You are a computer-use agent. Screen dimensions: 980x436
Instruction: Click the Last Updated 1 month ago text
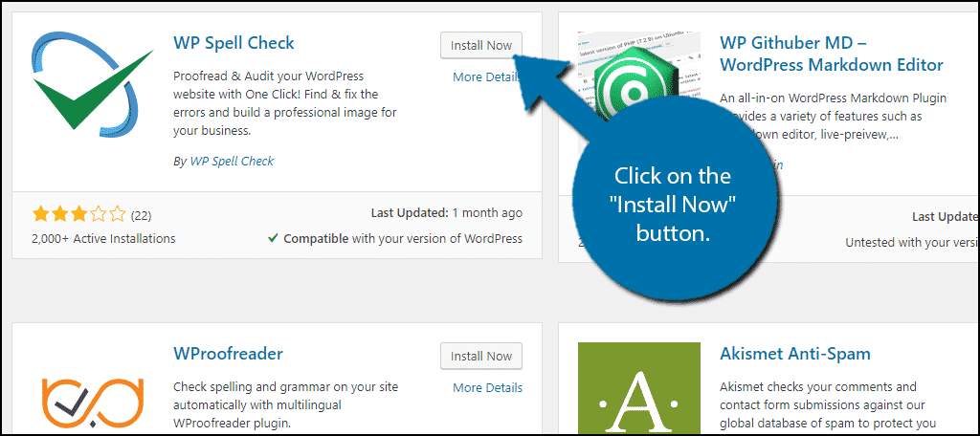click(447, 213)
